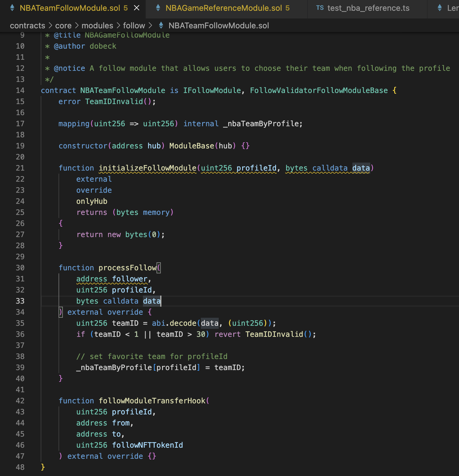
Task: Switch to the NBATeamFollowModule.sol tab
Action: [x=73, y=8]
